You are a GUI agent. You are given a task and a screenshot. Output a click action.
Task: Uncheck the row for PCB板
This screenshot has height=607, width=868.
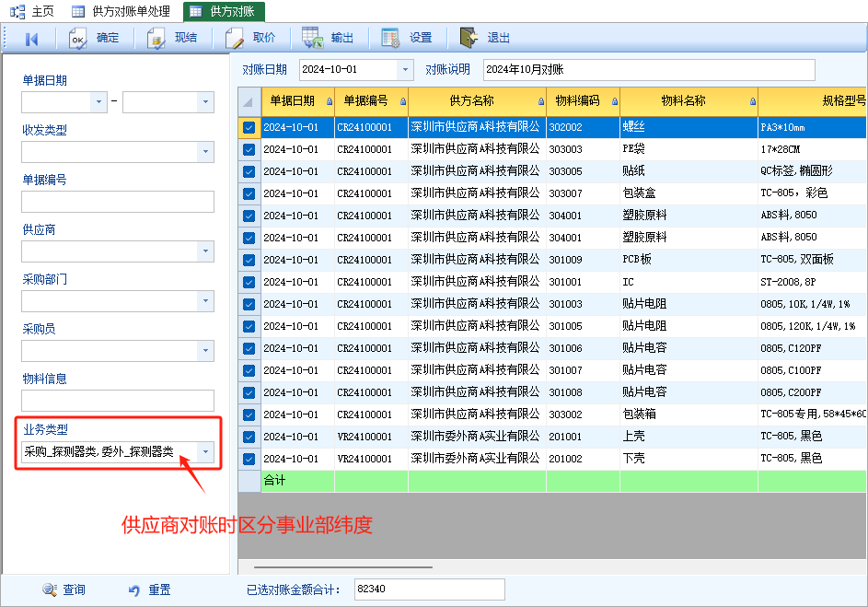(x=249, y=260)
